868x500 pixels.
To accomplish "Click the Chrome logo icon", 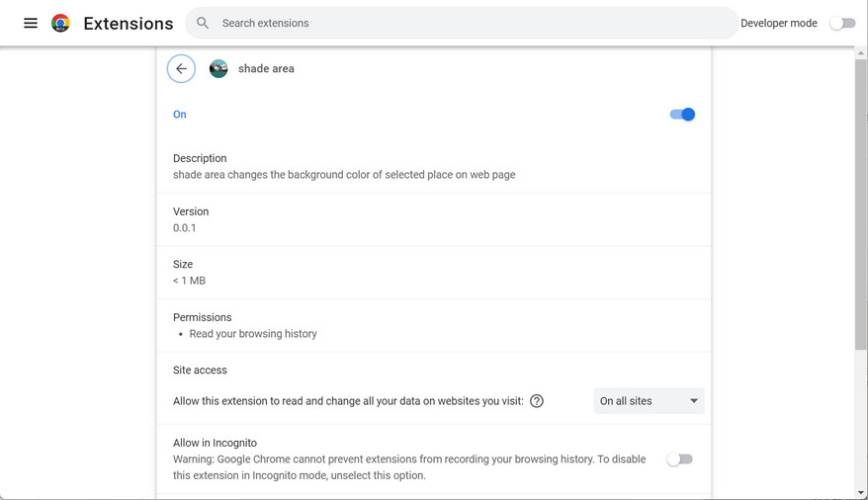I will (60, 23).
